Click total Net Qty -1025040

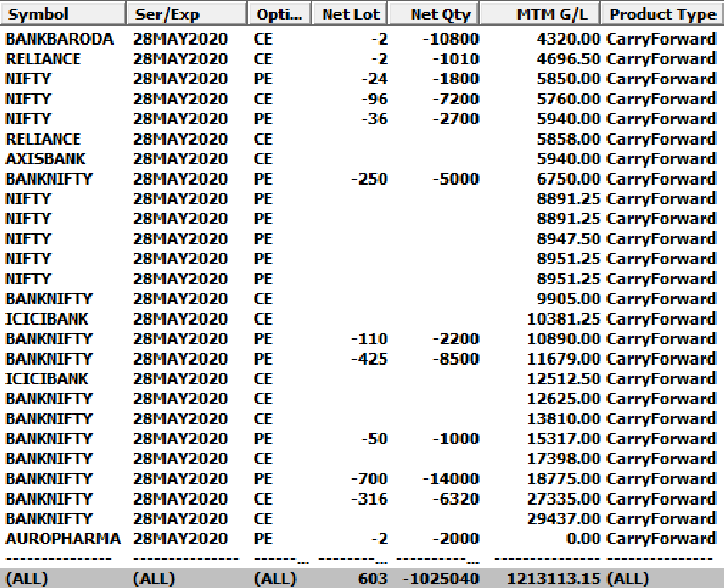point(441,579)
